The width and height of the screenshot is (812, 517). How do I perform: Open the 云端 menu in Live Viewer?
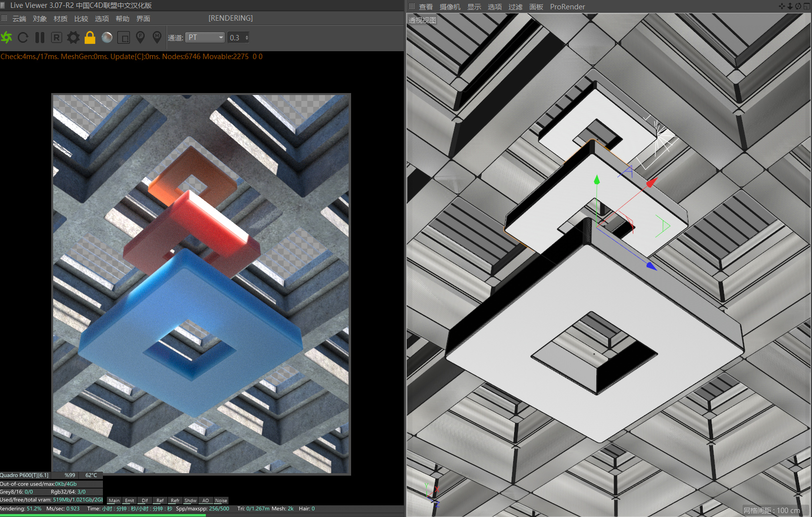19,19
